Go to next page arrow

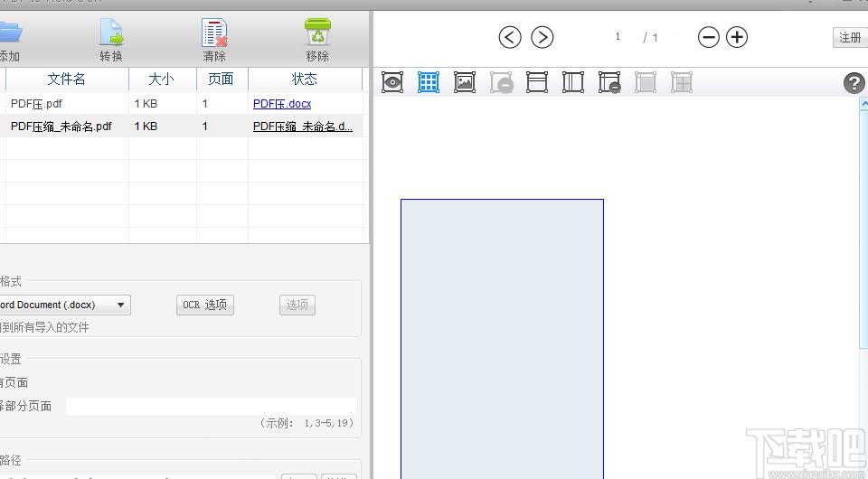pyautogui.click(x=542, y=38)
